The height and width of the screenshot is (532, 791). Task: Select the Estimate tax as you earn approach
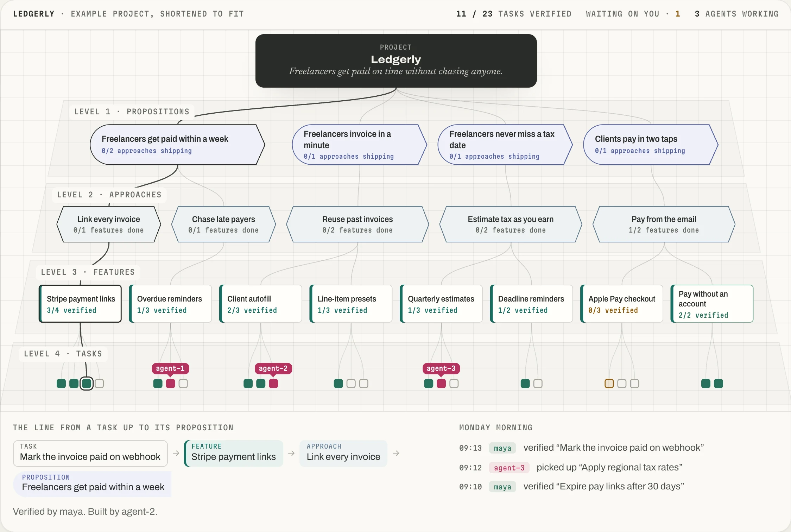click(x=511, y=224)
